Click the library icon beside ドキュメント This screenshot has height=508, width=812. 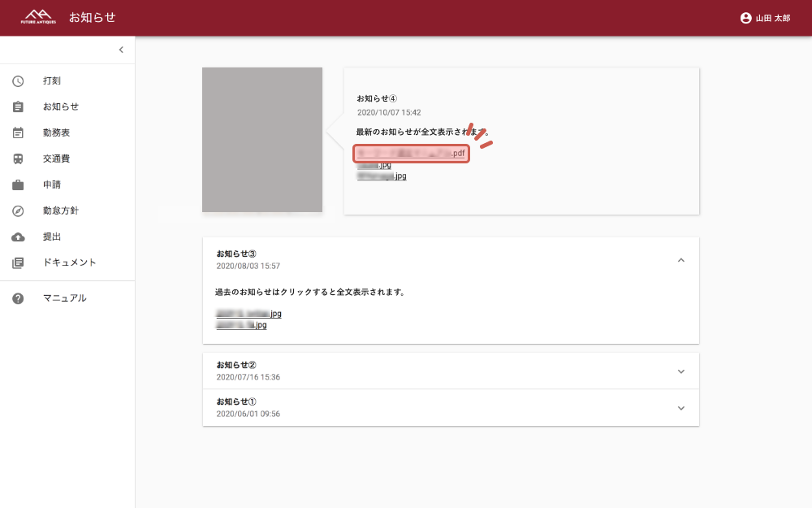point(18,263)
